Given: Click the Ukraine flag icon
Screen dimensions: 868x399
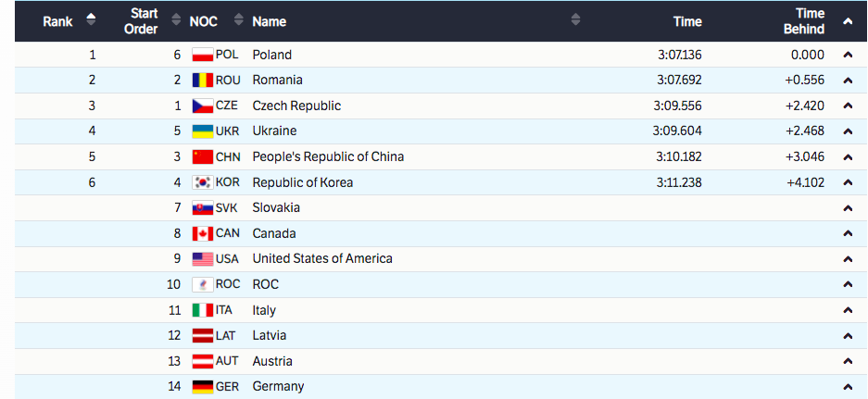Looking at the screenshot, I should (203, 131).
